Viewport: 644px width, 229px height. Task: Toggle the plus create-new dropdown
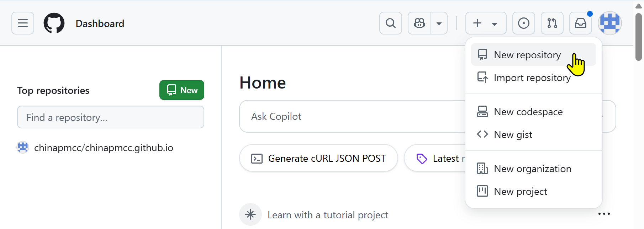(x=486, y=23)
